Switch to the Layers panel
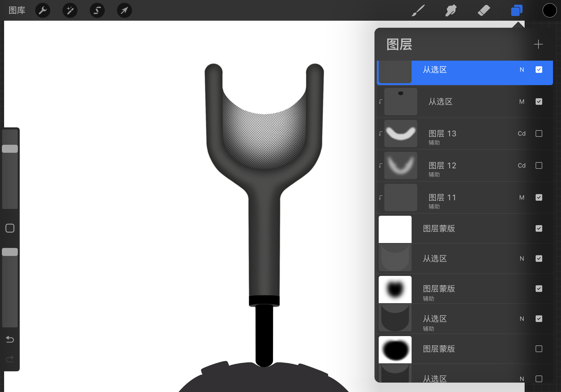The width and height of the screenshot is (561, 392). pyautogui.click(x=516, y=10)
